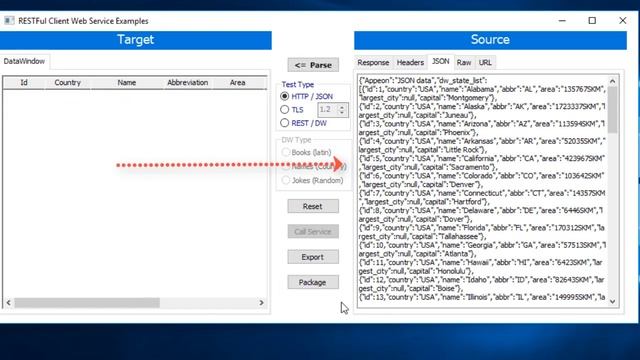Open the DataWindow tab
Viewport: 640px width, 360px height.
pos(24,61)
